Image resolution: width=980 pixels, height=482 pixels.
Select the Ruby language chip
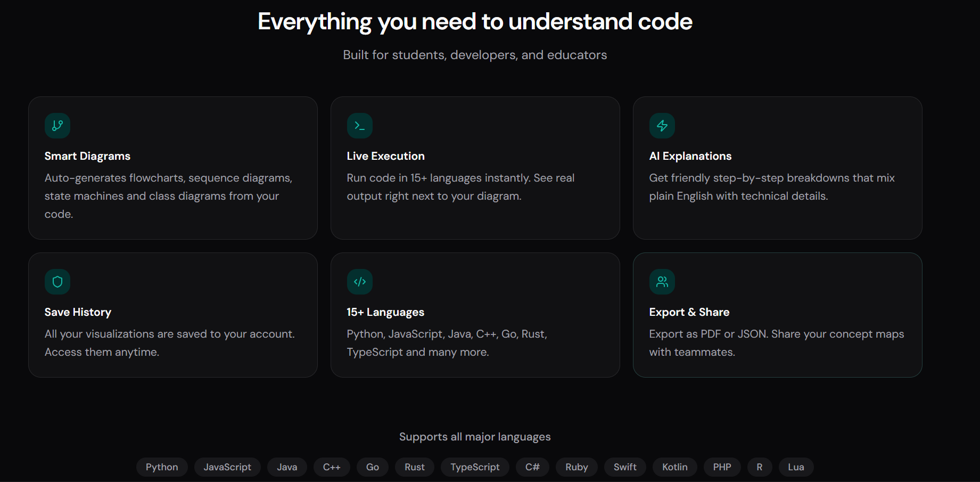coord(577,467)
